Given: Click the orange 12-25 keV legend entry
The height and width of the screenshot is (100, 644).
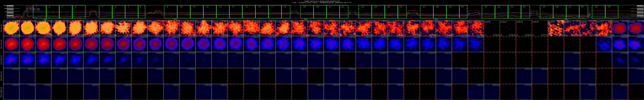Looking at the screenshot, I should [30, 7].
